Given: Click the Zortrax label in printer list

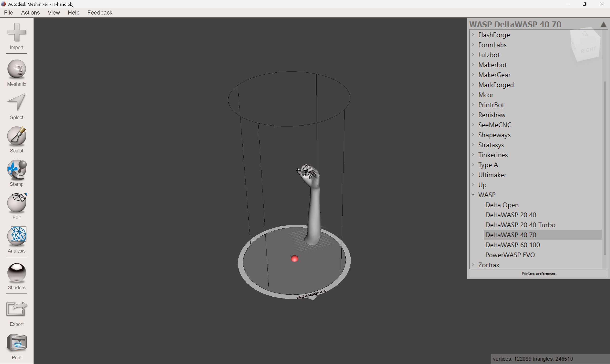Looking at the screenshot, I should (488, 265).
